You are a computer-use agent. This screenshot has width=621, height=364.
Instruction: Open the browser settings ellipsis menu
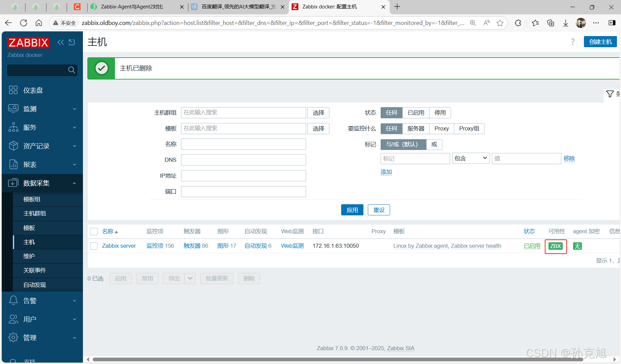tap(596, 23)
